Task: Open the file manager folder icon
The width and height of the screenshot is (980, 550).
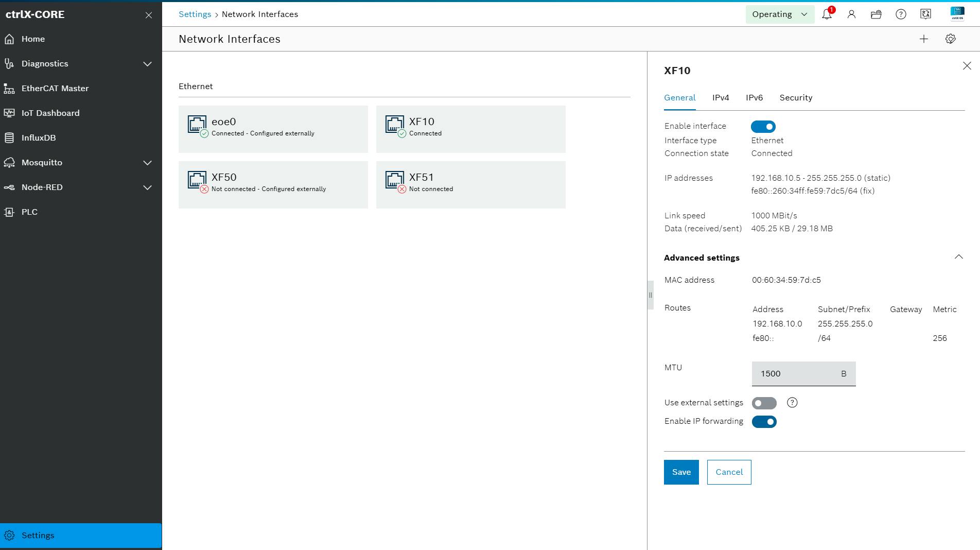Action: pyautogui.click(x=876, y=14)
